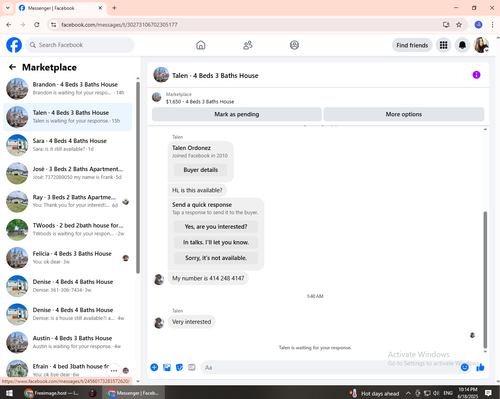Click Talen's avatar in chat header
Image resolution: width=500 pixels, height=399 pixels.
pyautogui.click(x=161, y=75)
